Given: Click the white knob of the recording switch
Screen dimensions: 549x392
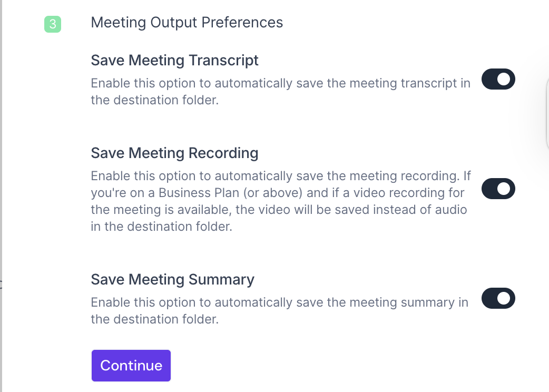Looking at the screenshot, I should [504, 189].
